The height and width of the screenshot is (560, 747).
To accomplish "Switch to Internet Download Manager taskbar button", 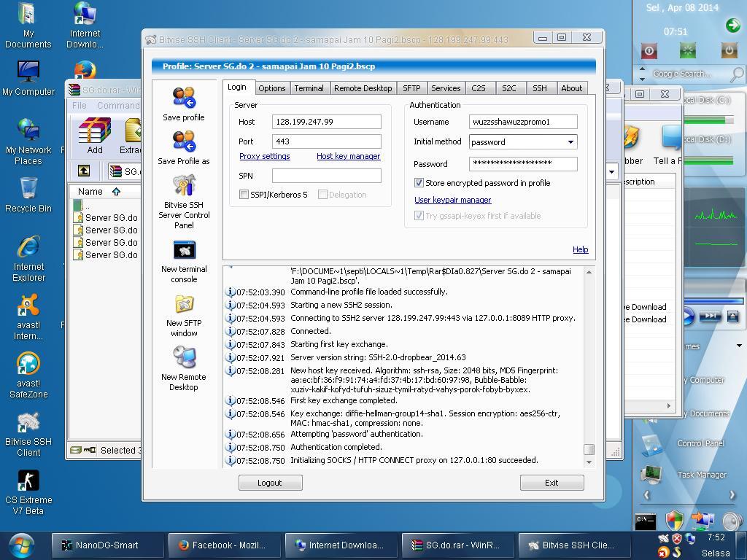I will coord(341,545).
